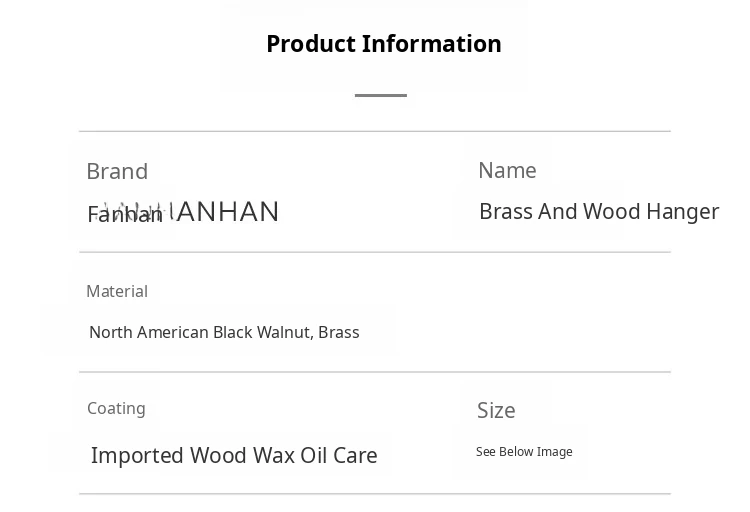Screen dimensions: 750x512
Task: Click the separator line above Brand
Action: click(374, 131)
